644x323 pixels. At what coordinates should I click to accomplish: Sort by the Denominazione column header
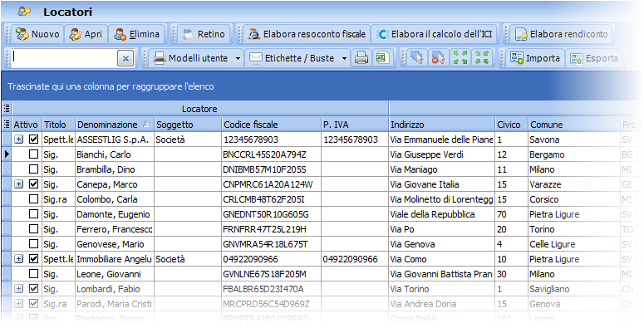(x=114, y=125)
